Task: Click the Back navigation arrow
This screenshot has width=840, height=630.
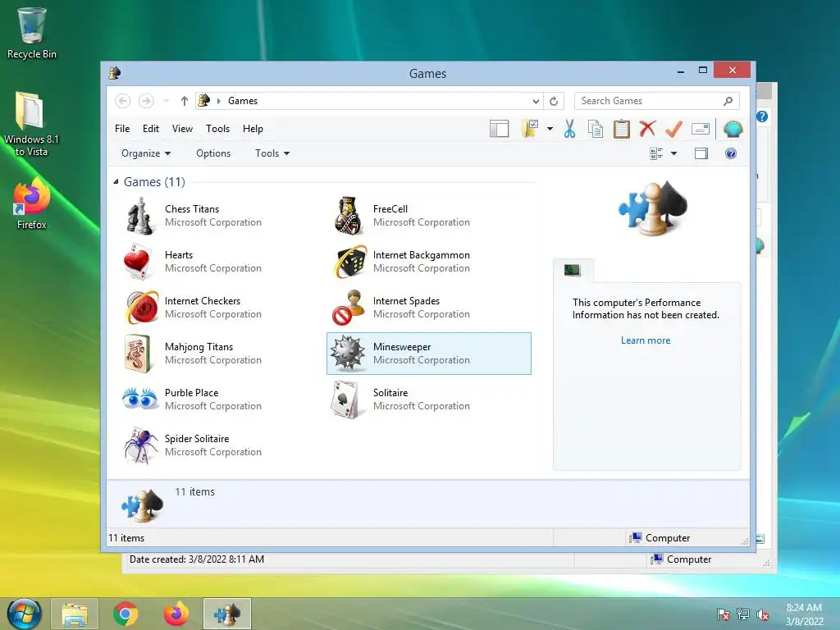Action: coord(123,101)
